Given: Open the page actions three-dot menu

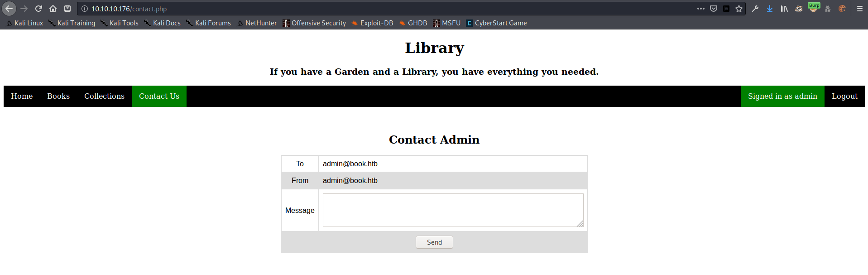Looking at the screenshot, I should pyautogui.click(x=701, y=9).
